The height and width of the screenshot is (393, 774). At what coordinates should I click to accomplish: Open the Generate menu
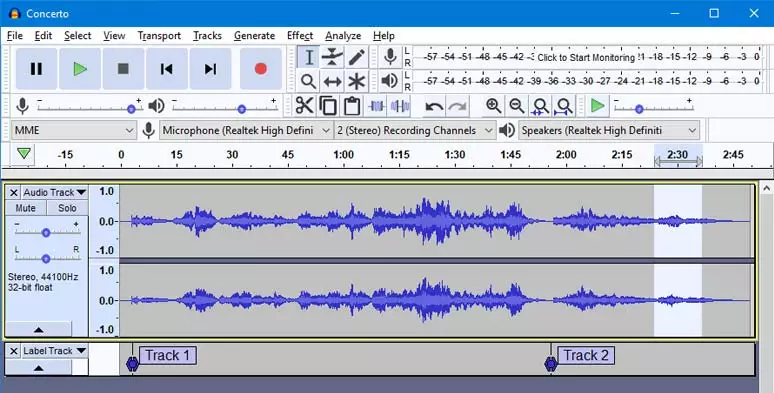click(x=254, y=36)
